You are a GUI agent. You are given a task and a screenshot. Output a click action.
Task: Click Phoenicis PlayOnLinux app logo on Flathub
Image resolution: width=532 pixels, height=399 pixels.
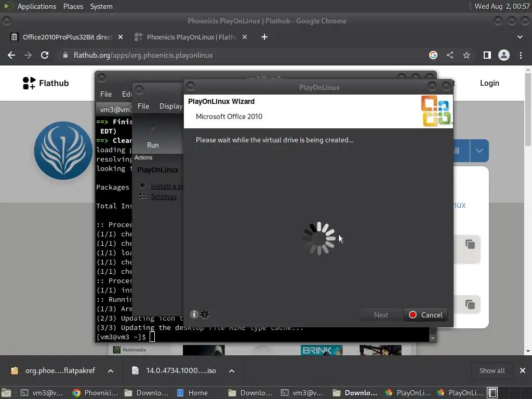click(x=63, y=150)
